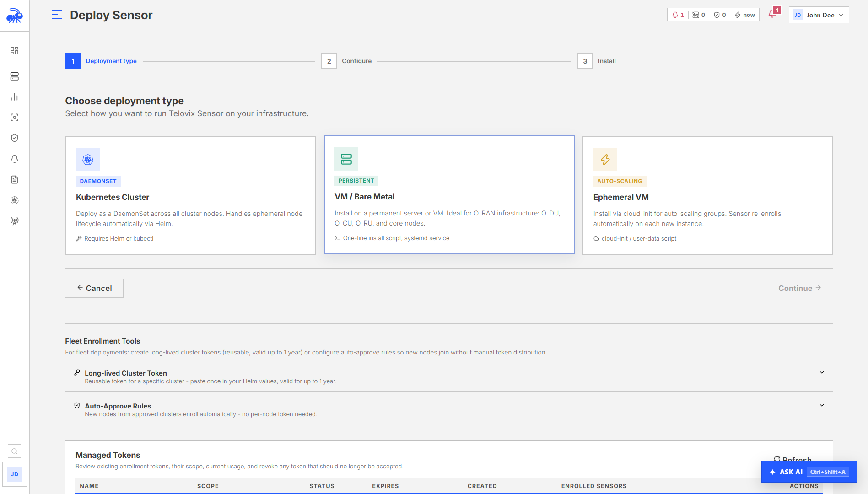Click the Continue button
868x494 pixels.
800,288
